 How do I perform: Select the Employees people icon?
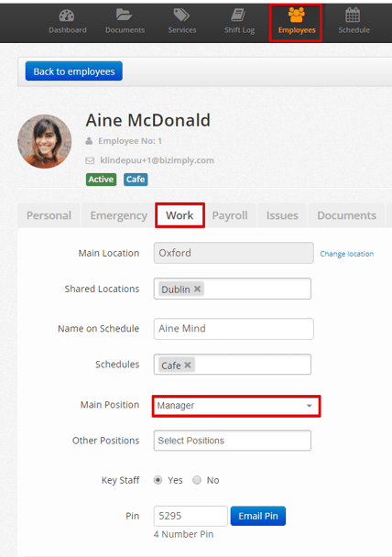point(297,15)
